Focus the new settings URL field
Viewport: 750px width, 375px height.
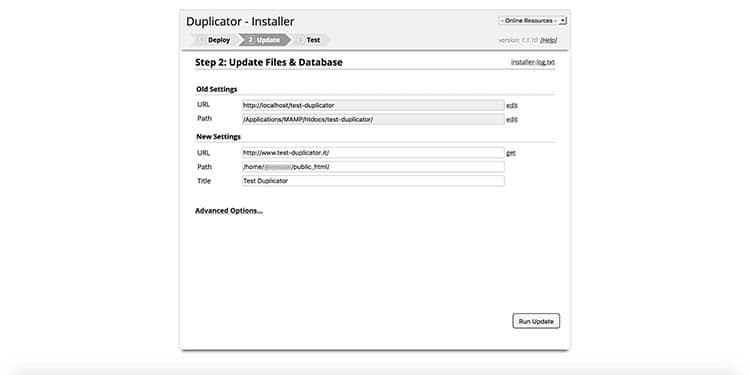pyautogui.click(x=373, y=153)
